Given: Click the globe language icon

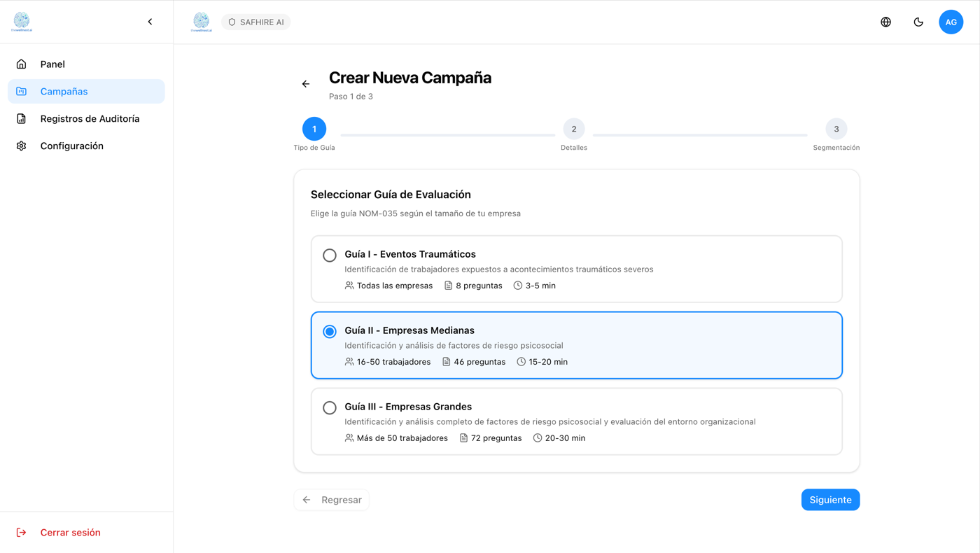Looking at the screenshot, I should click(885, 22).
